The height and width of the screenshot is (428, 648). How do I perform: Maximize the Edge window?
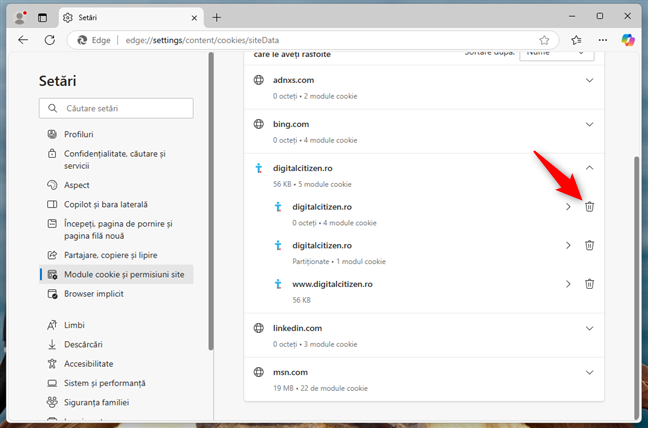coord(600,16)
